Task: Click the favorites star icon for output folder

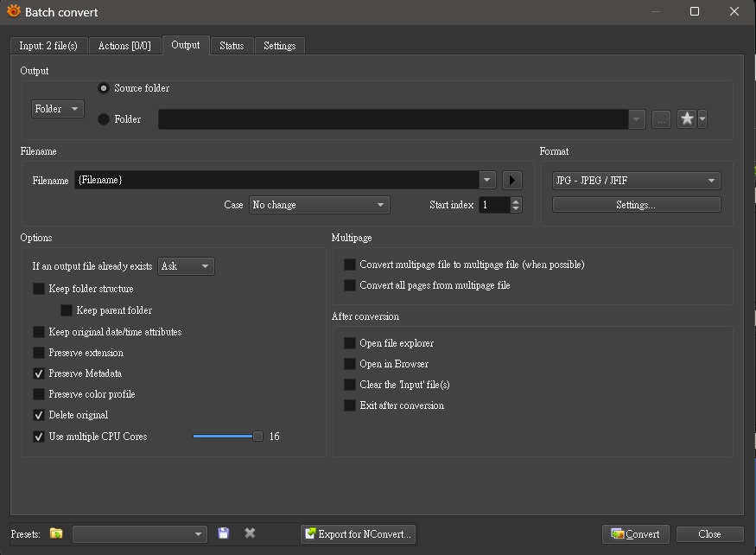Action: (x=686, y=119)
